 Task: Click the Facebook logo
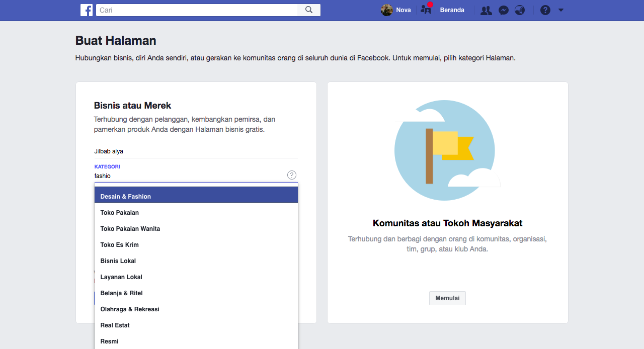click(x=86, y=10)
